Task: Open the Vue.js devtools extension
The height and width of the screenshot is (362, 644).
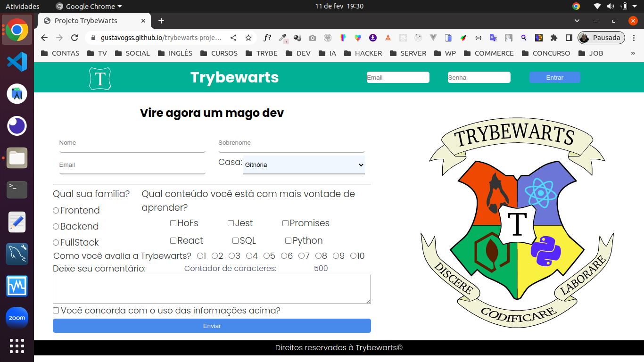Action: coord(433,37)
